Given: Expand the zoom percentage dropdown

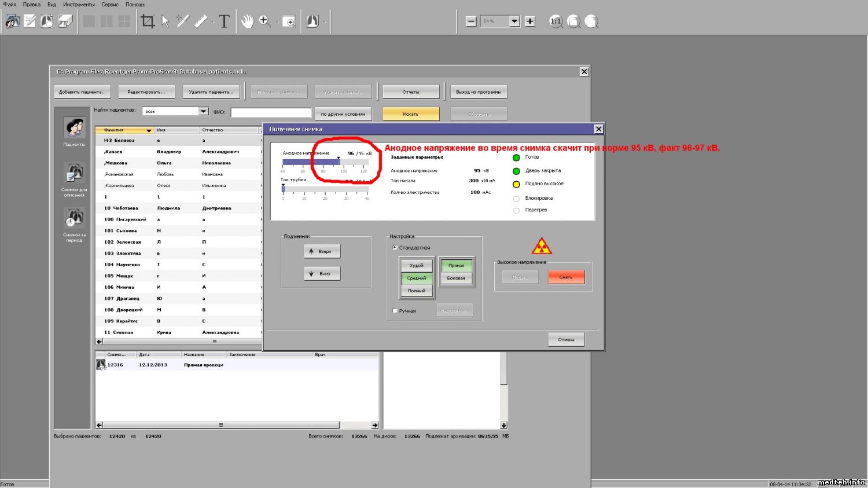Looking at the screenshot, I should 514,21.
